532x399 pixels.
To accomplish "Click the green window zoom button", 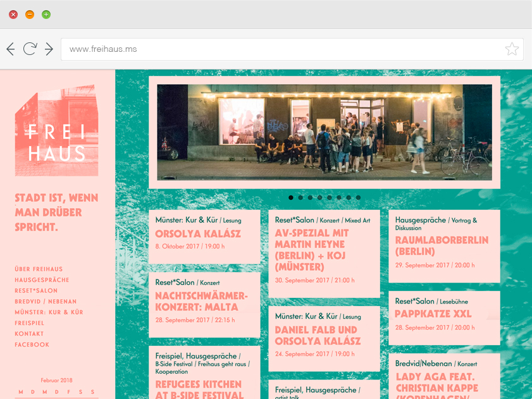I will (x=46, y=15).
